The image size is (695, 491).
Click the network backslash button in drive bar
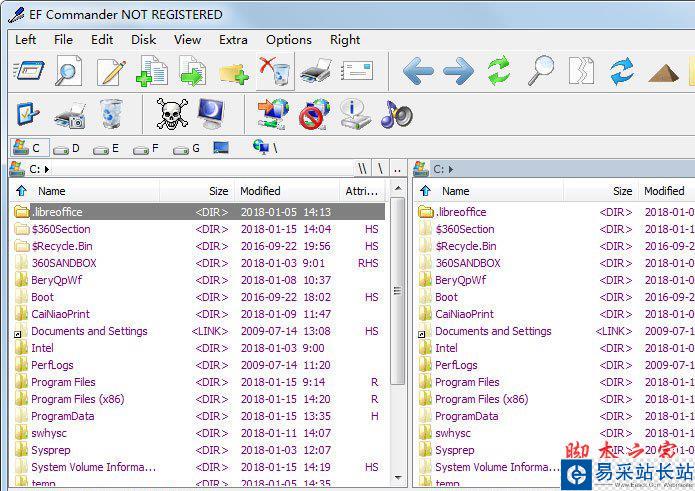266,147
